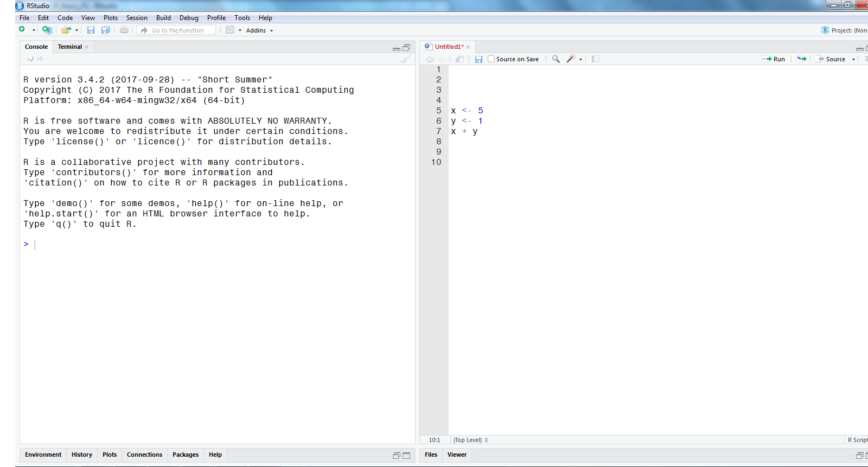Open the View menu
This screenshot has width=868, height=467.
click(x=88, y=18)
